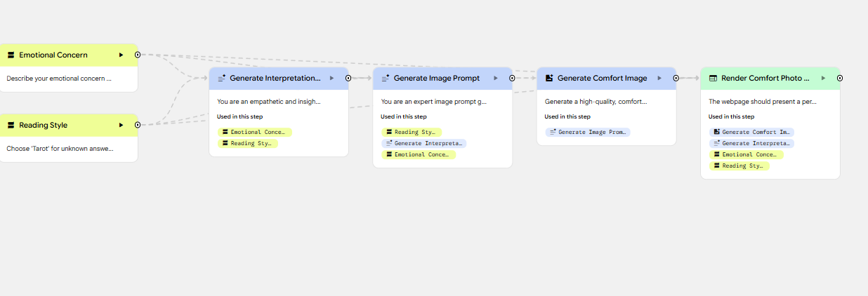Run the Generate Image Prompt step
The image size is (868, 296).
(x=496, y=79)
